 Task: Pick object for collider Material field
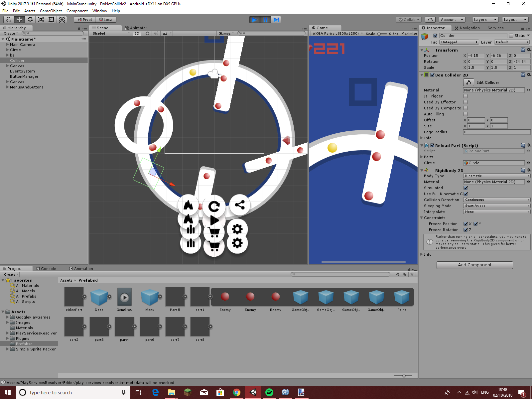coord(528,90)
